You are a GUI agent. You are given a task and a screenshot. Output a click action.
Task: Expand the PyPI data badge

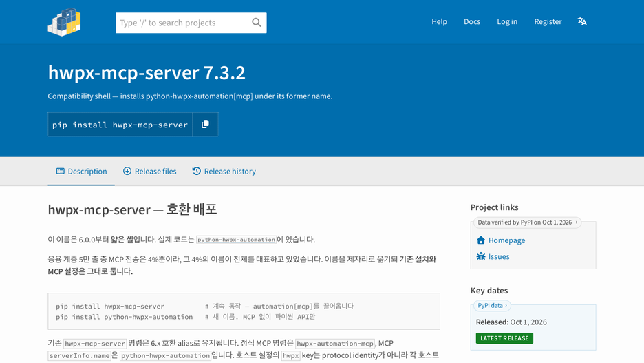tap(493, 305)
